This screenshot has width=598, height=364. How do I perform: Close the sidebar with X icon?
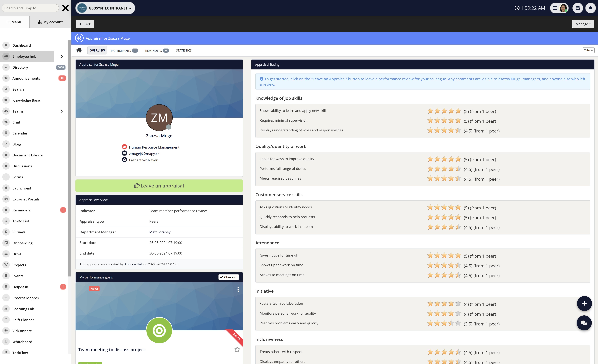click(x=65, y=8)
